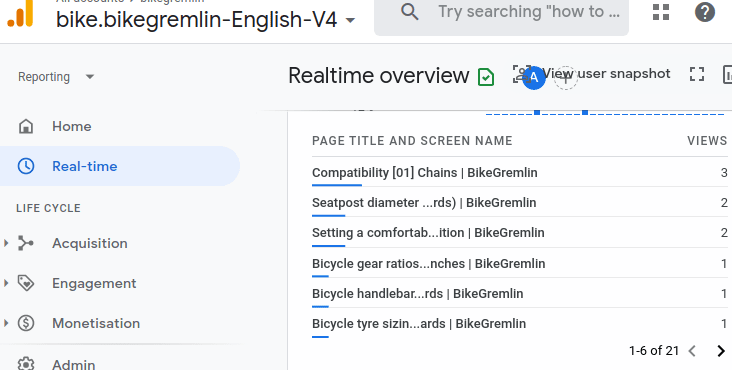This screenshot has height=370, width=732.
Task: Click View user snapshot button
Action: [591, 74]
